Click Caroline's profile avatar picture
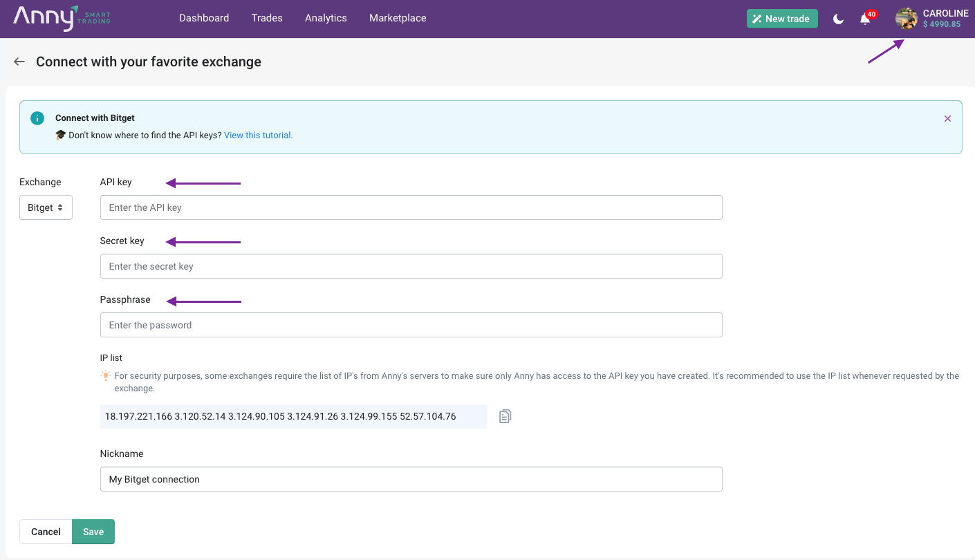The width and height of the screenshot is (975, 560). point(906,19)
